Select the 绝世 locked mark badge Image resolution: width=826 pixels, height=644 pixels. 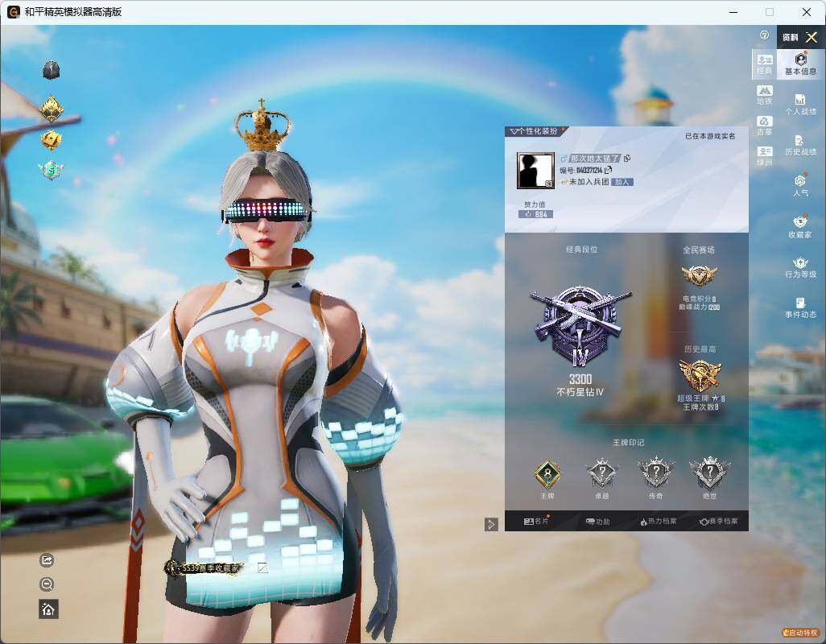click(709, 473)
